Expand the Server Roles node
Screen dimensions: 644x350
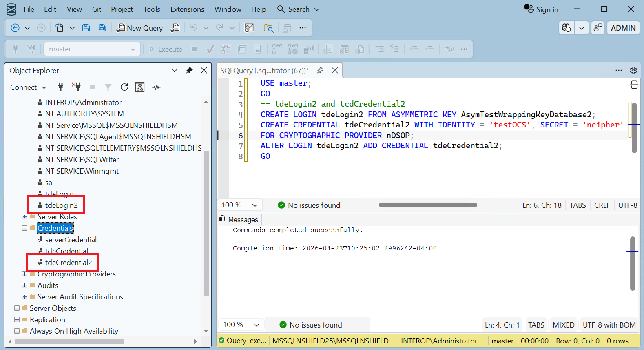pos(24,217)
